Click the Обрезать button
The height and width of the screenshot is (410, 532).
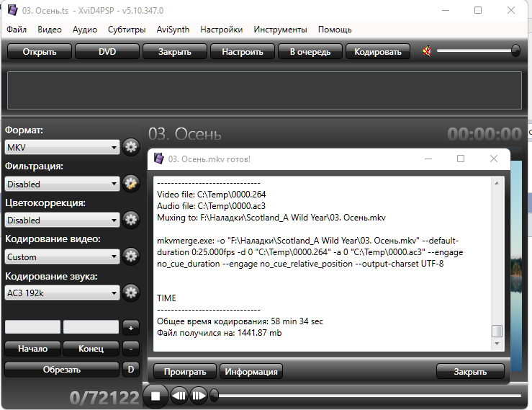pos(62,369)
